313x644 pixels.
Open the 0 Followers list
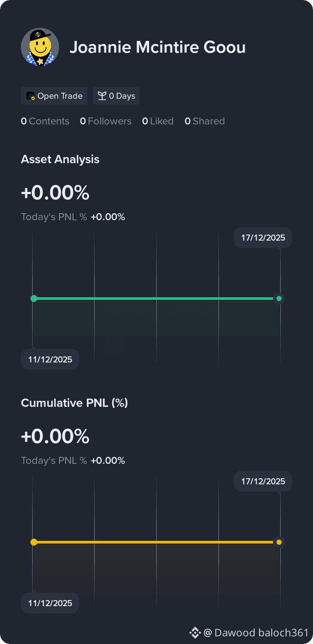click(x=106, y=121)
